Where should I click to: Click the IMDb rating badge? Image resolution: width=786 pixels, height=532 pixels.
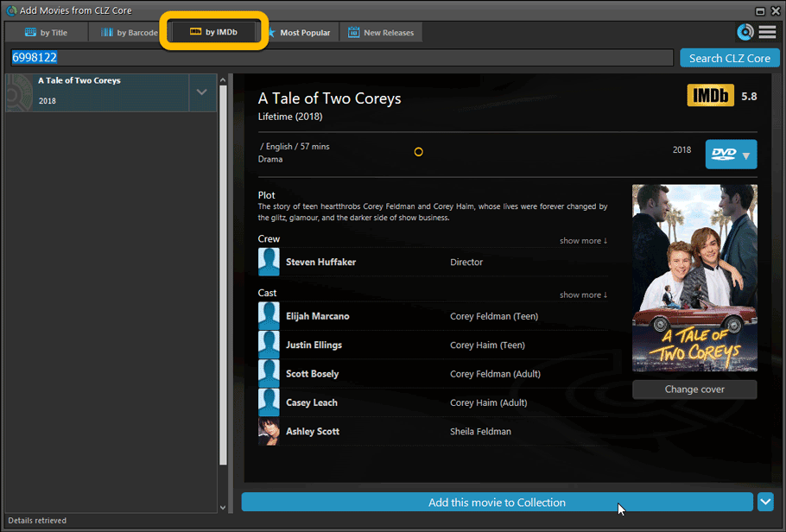[x=710, y=96]
